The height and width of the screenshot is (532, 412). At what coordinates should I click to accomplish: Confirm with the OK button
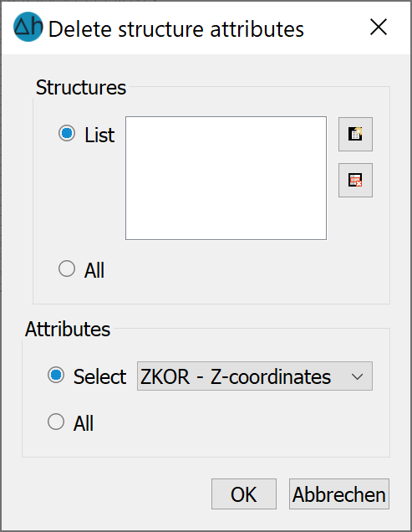coord(244,494)
